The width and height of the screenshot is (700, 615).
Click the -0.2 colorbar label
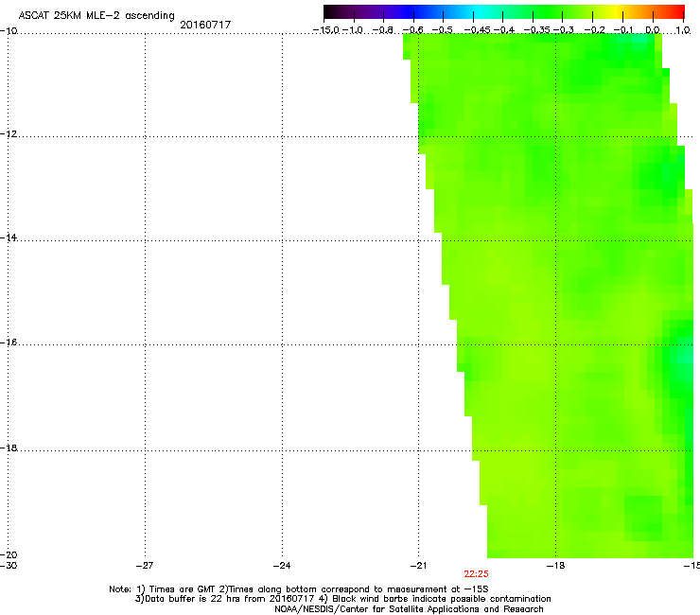pos(595,30)
